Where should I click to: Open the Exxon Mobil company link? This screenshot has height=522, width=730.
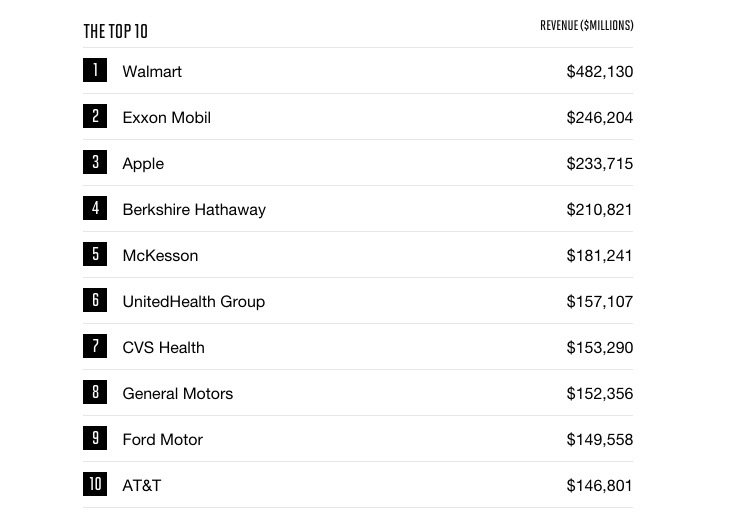(166, 118)
